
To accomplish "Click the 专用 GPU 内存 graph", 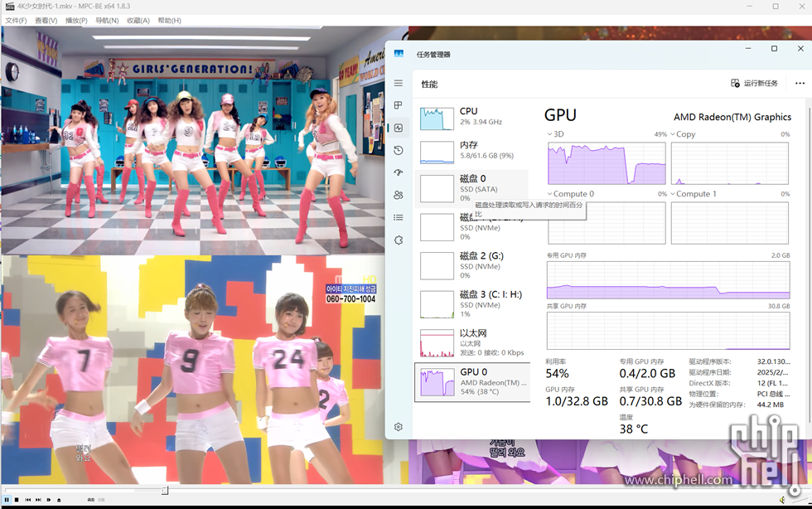I will coord(668,280).
